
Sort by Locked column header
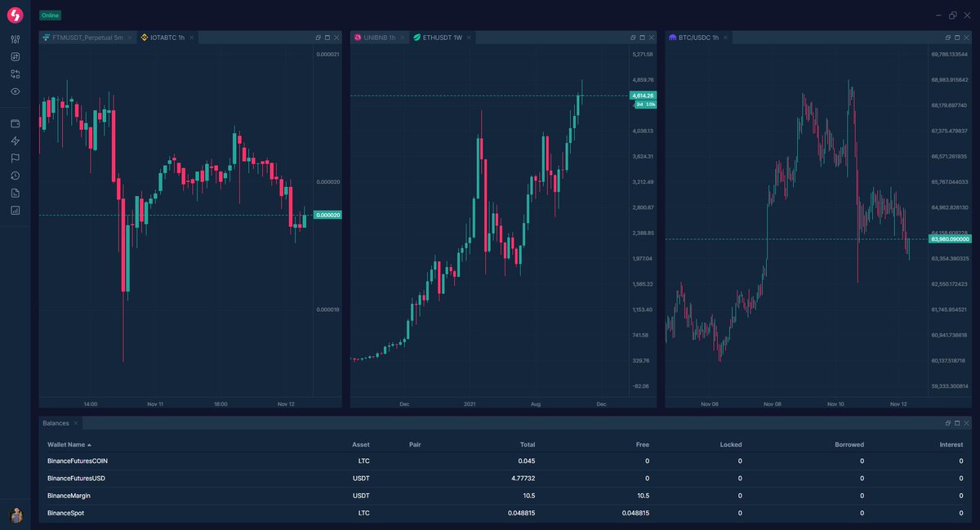(x=731, y=444)
